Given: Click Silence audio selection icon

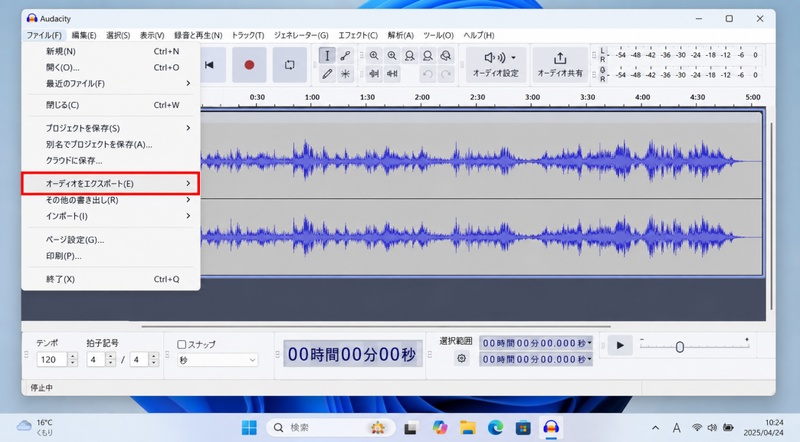Looking at the screenshot, I should [x=392, y=74].
